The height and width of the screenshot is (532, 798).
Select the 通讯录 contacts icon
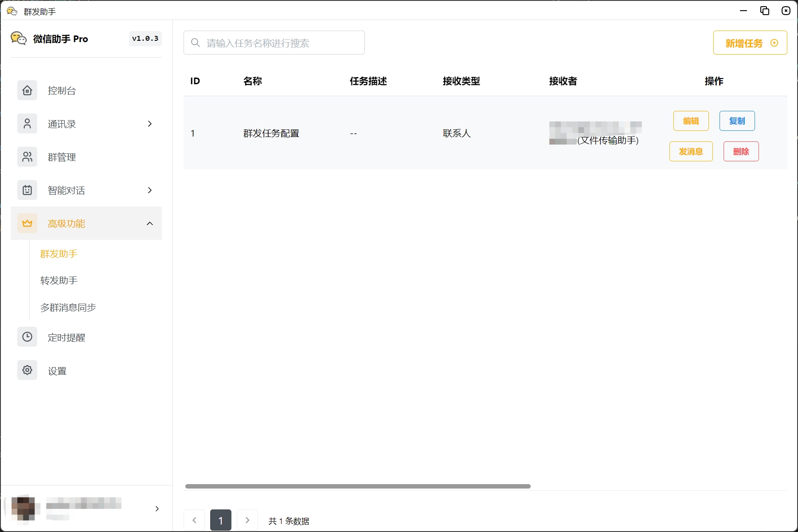pyautogui.click(x=27, y=123)
